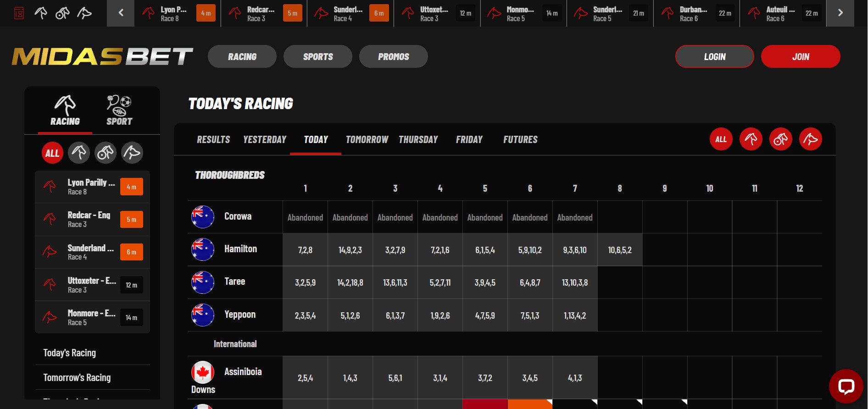Screen dimensions: 868x409
Task: Open Lyon Race 8 in top strip
Action: click(178, 13)
